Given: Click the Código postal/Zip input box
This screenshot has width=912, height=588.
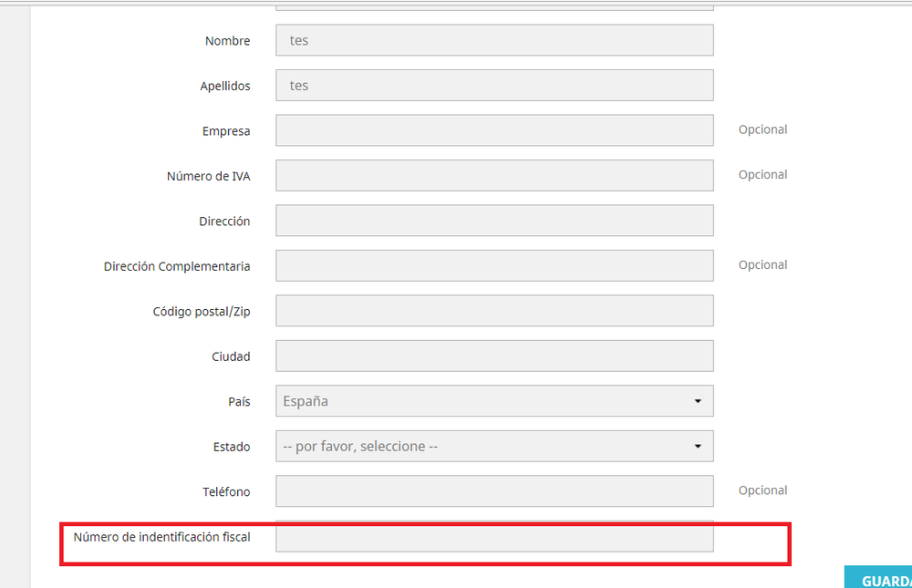Looking at the screenshot, I should pyautogui.click(x=494, y=311).
